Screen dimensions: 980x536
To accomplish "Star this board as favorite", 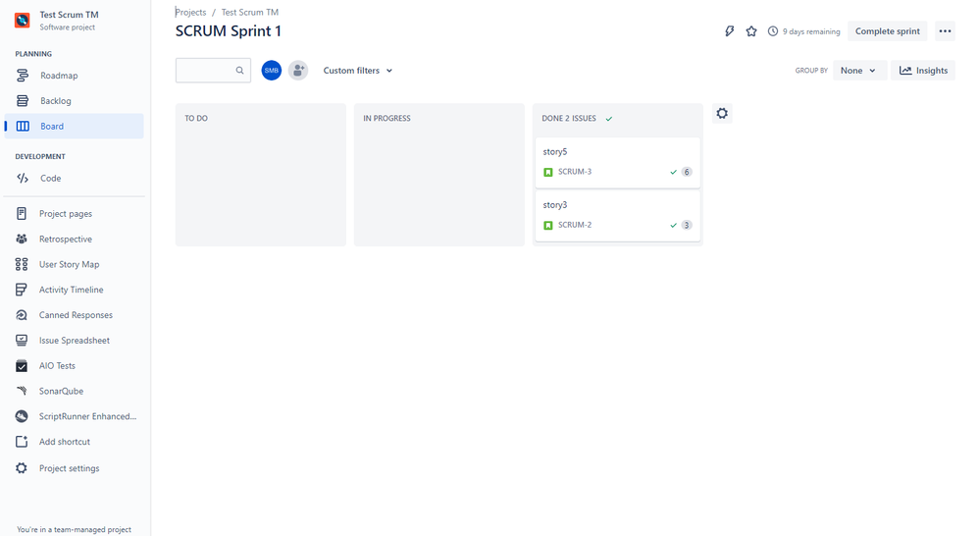I will coord(751,31).
